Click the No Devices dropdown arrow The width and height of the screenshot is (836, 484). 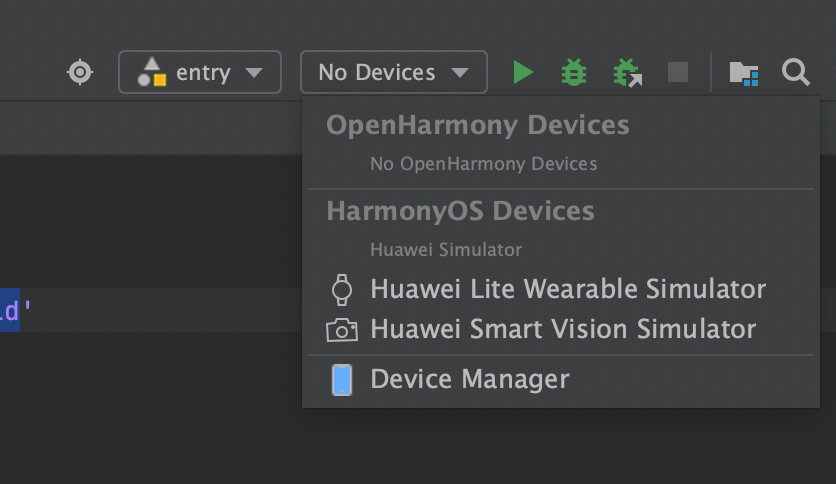pyautogui.click(x=460, y=72)
